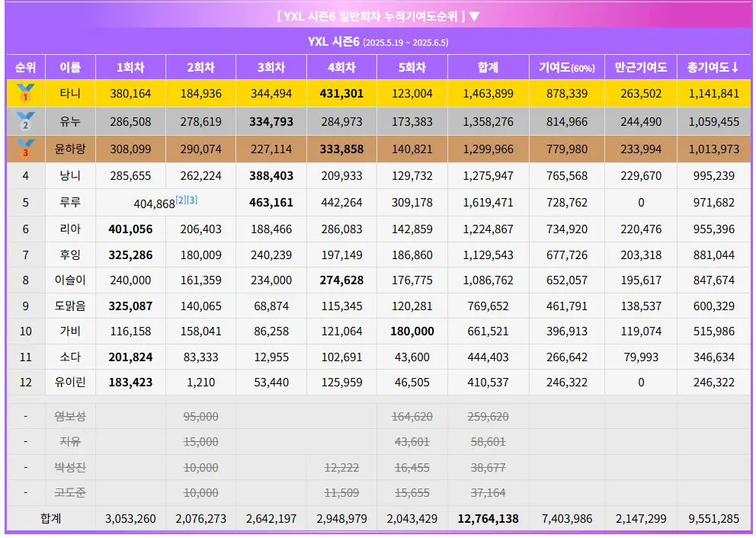Click the 합계 row label at bottom
This screenshot has width=756, height=538.
pos(50,519)
